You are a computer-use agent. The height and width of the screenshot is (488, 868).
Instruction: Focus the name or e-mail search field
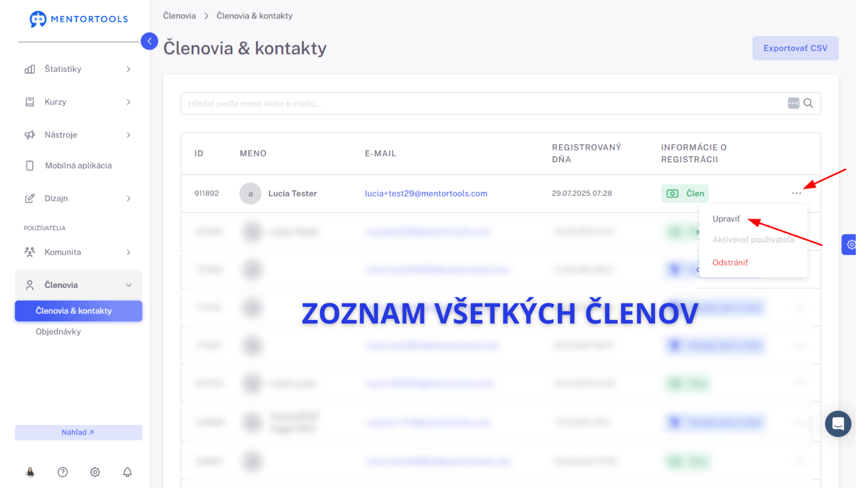point(484,103)
